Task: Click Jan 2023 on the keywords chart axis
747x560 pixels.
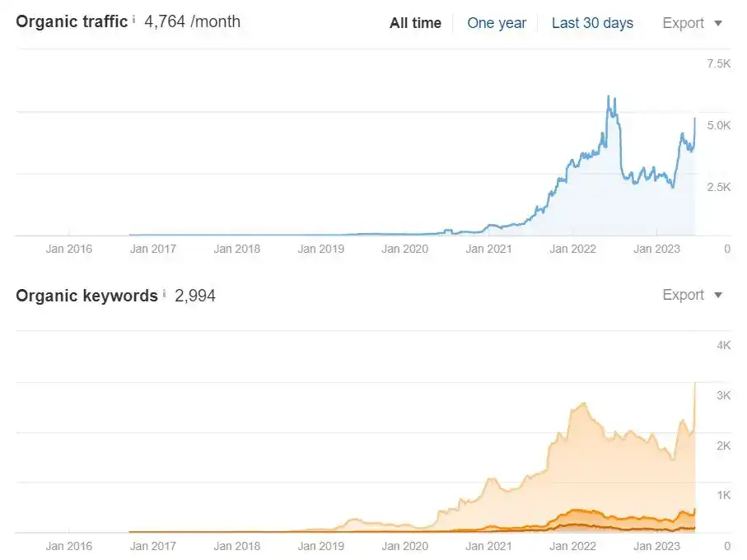Action: [x=656, y=545]
